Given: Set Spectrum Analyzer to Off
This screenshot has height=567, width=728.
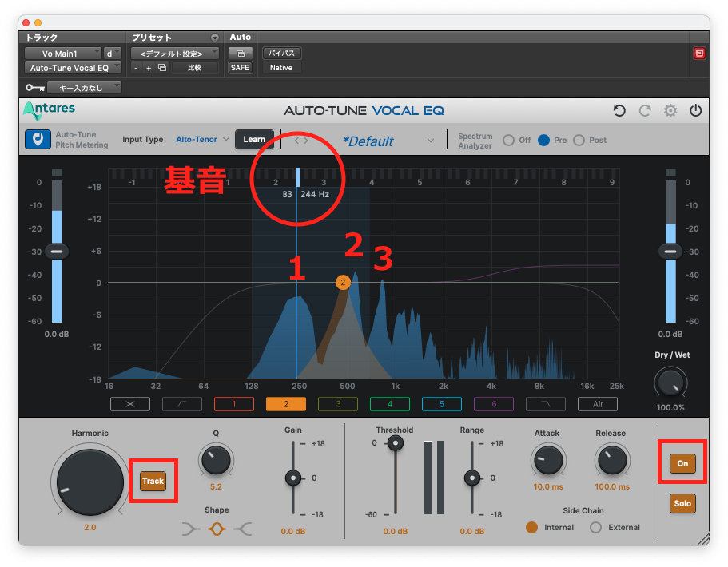Looking at the screenshot, I should (507, 141).
